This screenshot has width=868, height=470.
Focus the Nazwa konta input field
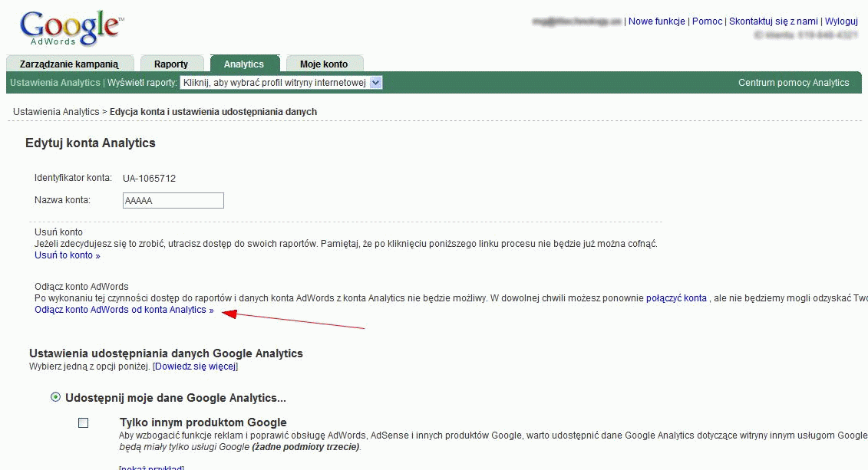coord(173,200)
